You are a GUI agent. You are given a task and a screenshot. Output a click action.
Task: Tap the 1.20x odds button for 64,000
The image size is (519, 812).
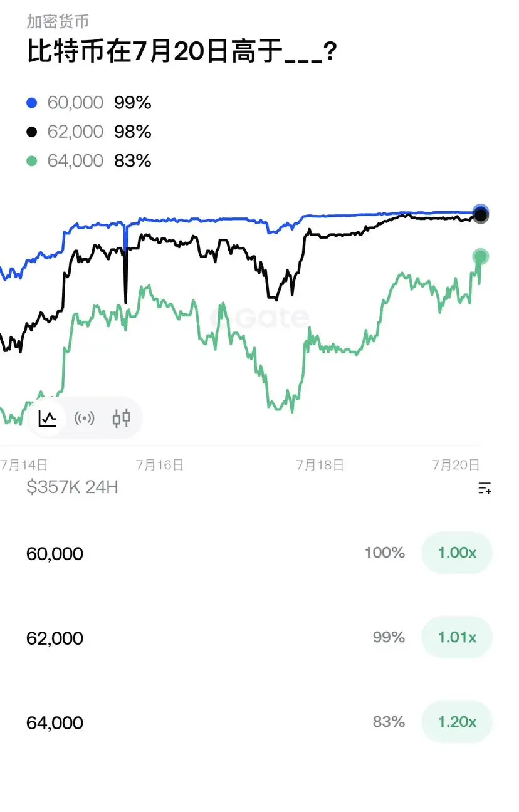point(457,722)
